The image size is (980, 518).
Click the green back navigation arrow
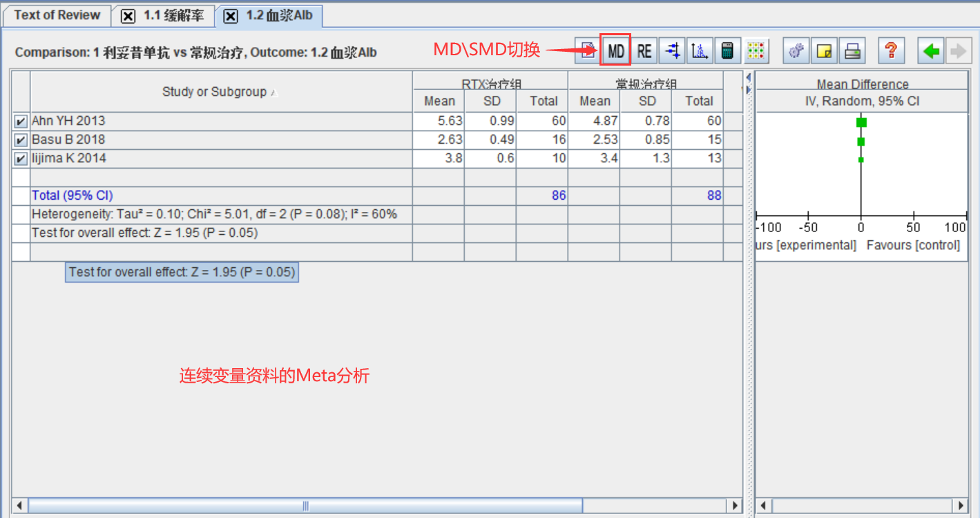[932, 50]
